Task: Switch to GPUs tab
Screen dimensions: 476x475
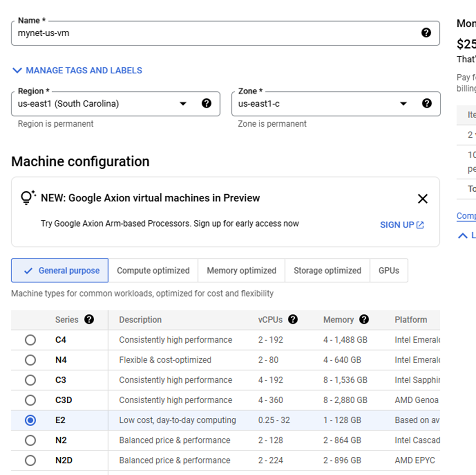Action: coord(389,270)
